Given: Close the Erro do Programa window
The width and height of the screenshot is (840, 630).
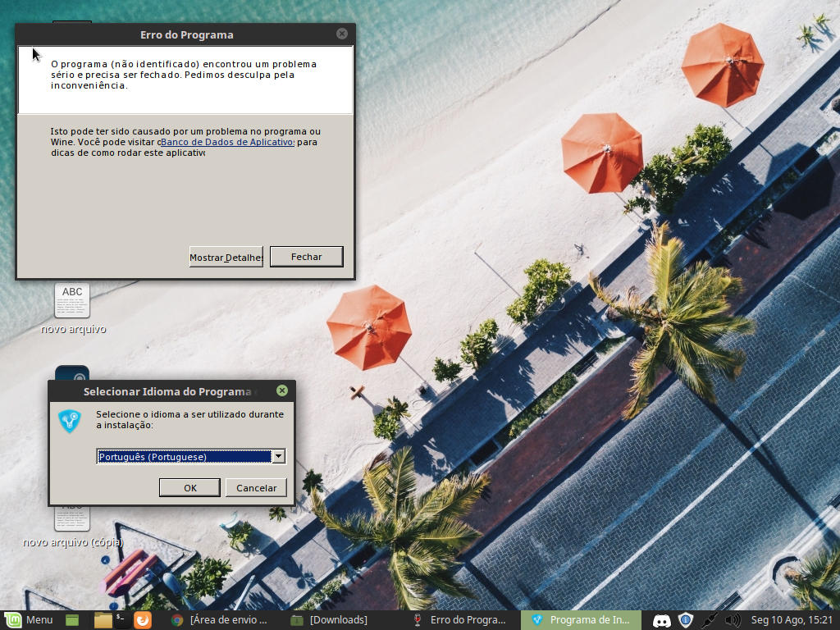Looking at the screenshot, I should [342, 34].
